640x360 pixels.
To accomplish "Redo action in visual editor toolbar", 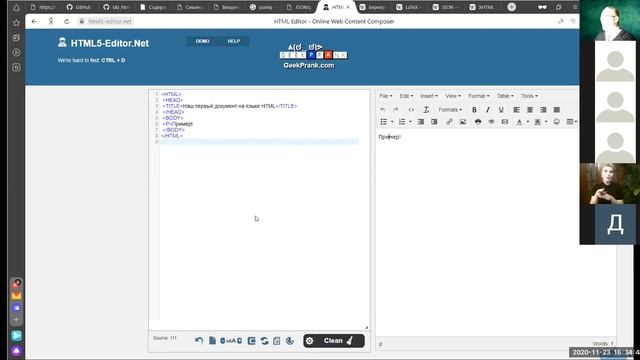I will click(x=396, y=110).
